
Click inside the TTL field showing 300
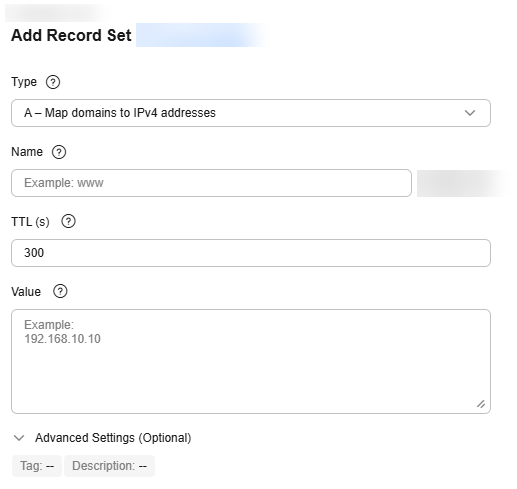[x=251, y=253]
